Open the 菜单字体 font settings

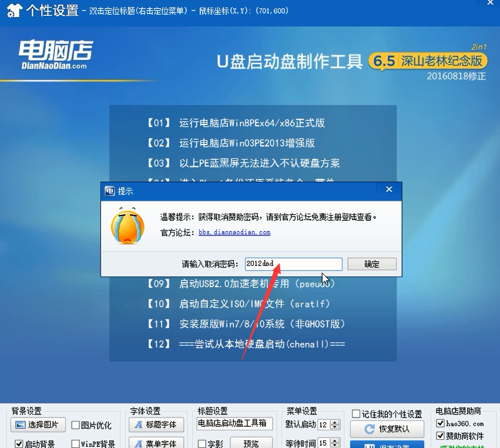(x=156, y=443)
